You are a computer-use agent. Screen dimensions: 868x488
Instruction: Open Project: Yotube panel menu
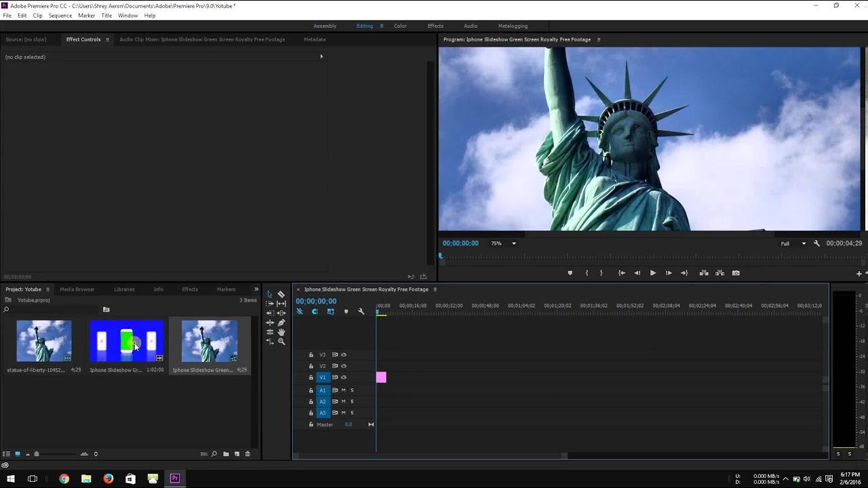47,289
